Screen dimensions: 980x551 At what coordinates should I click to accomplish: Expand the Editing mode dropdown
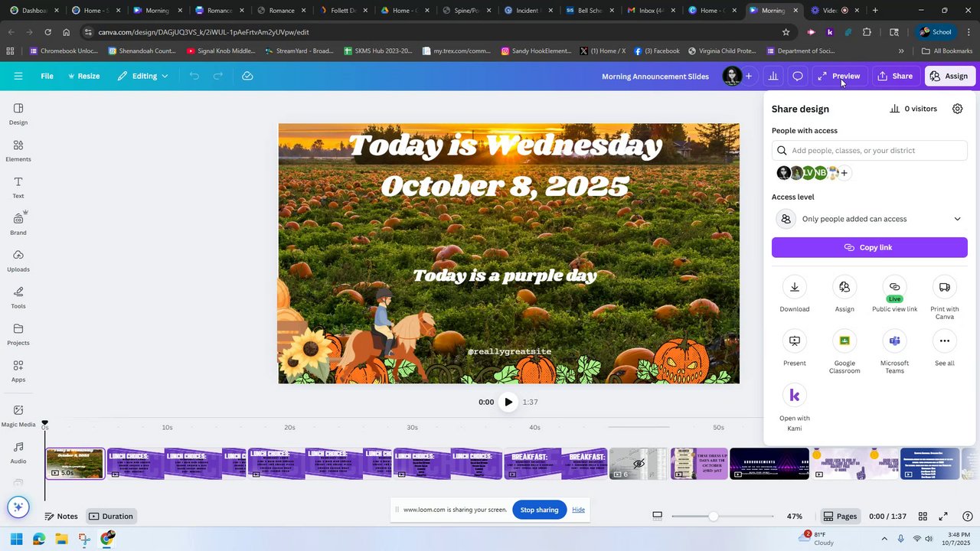tap(142, 76)
